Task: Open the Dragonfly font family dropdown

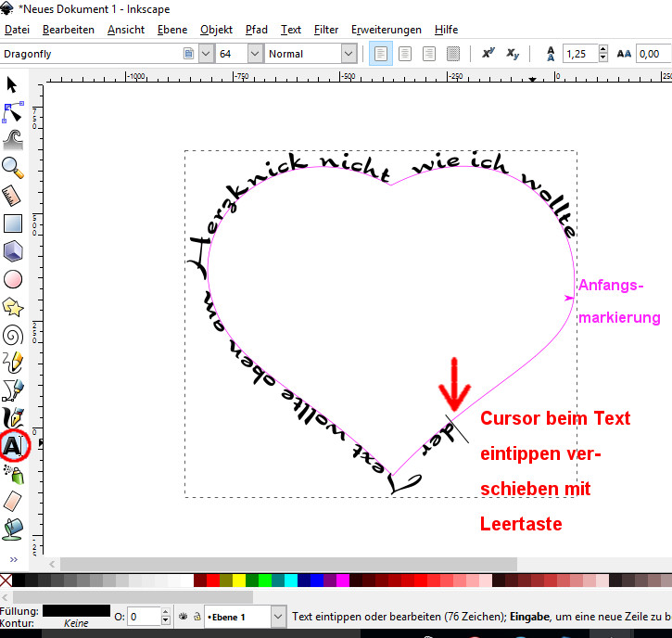Action: (x=207, y=54)
